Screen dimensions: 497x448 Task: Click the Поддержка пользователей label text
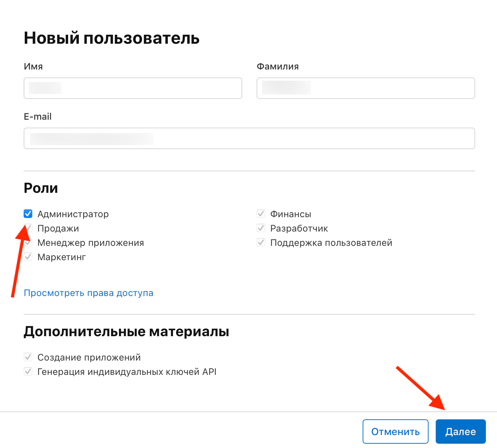click(331, 243)
